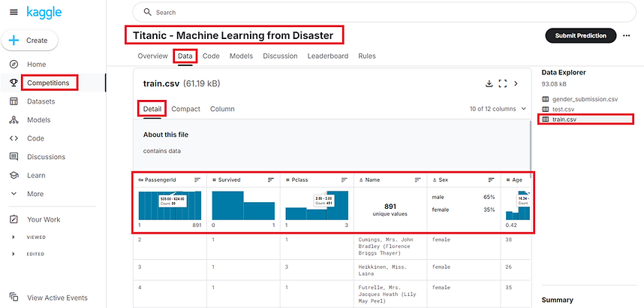Click the fullscreen expand icon

click(502, 84)
